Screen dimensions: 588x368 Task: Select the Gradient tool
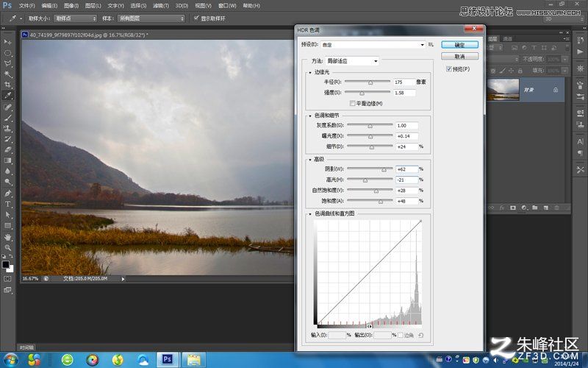pyautogui.click(x=7, y=160)
